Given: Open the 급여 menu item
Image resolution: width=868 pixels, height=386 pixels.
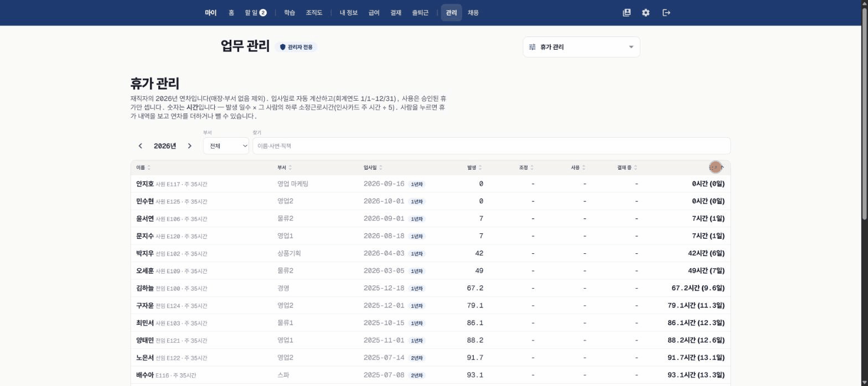Looking at the screenshot, I should coord(374,13).
